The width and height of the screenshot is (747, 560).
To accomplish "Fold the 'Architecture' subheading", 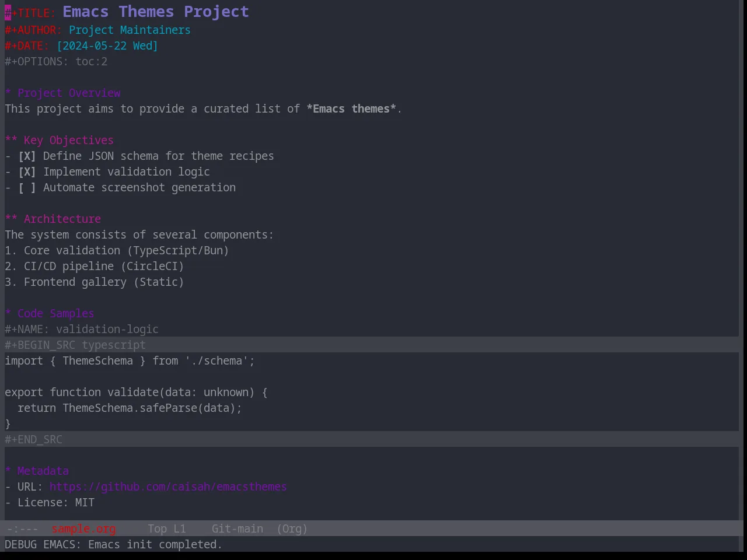I will tap(53, 219).
